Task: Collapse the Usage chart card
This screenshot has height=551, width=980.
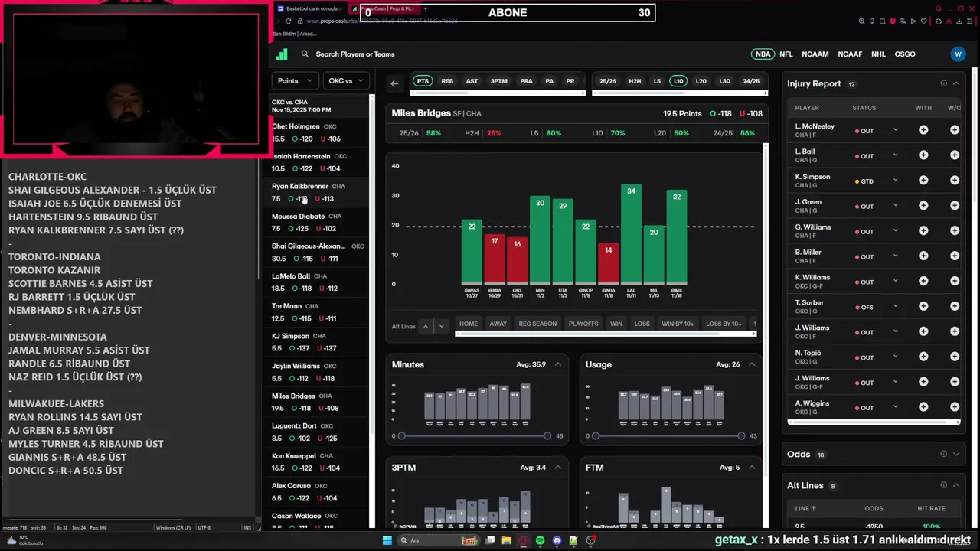Action: click(751, 364)
